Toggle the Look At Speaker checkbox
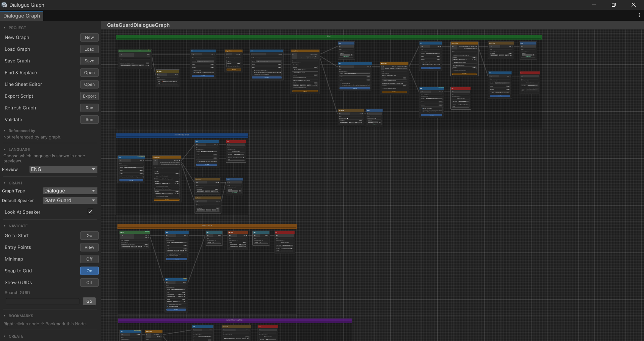 [90, 212]
